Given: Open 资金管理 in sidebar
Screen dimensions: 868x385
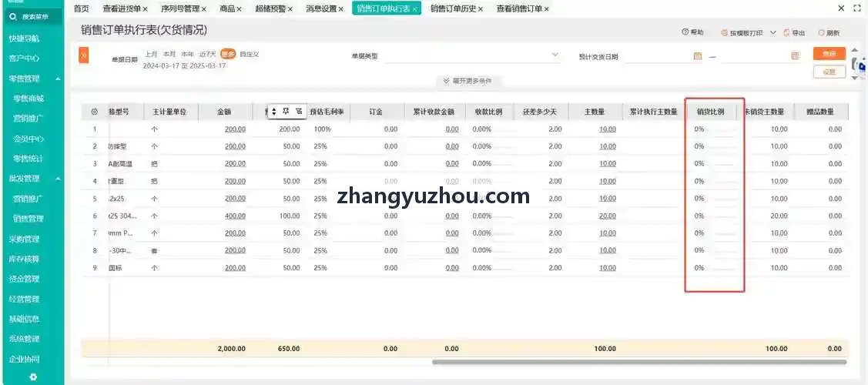Looking at the screenshot, I should pyautogui.click(x=25, y=279).
